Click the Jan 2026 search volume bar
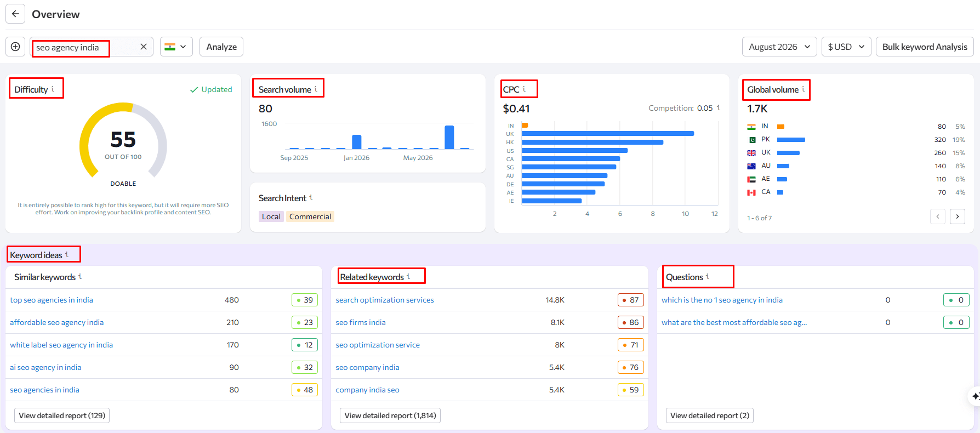Image resolution: width=980 pixels, height=433 pixels. click(x=357, y=141)
